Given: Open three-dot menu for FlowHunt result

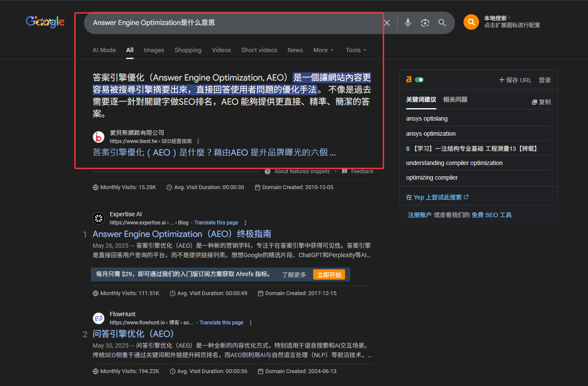Looking at the screenshot, I should coord(251,323).
